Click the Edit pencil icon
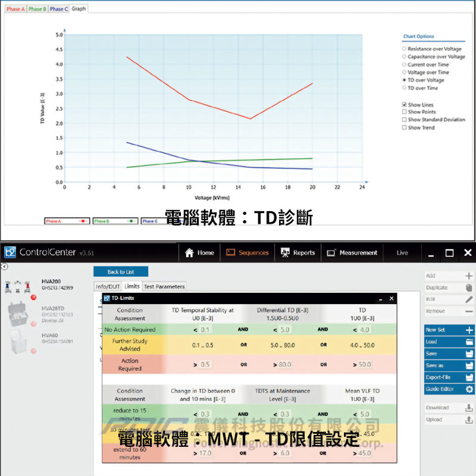 click(x=469, y=299)
